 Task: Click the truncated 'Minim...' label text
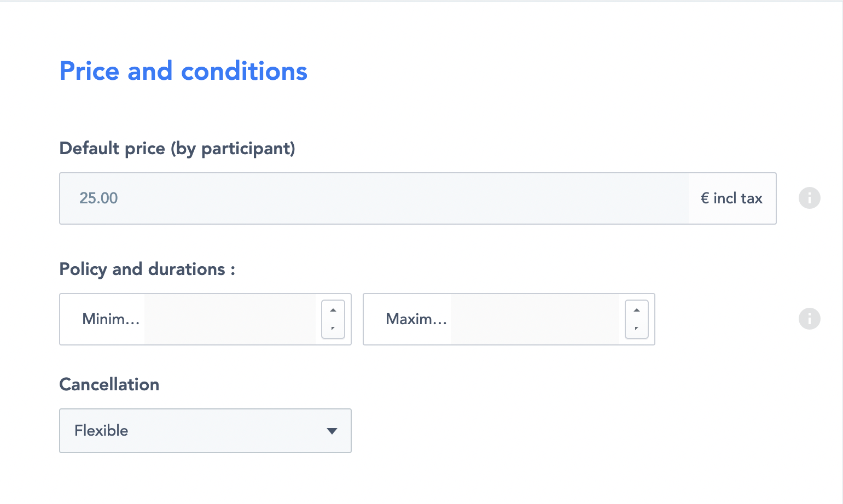(x=111, y=319)
